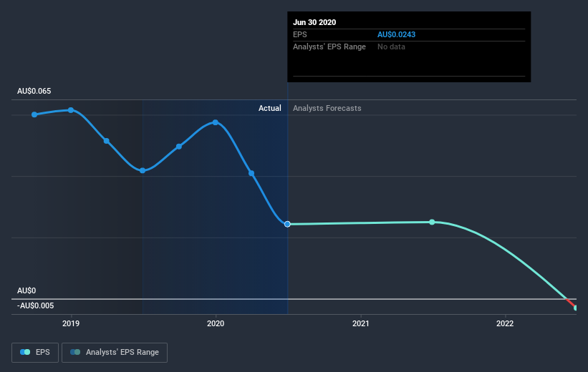
Task: Click the Jun 30 2020 tooltip date
Action: pos(314,22)
